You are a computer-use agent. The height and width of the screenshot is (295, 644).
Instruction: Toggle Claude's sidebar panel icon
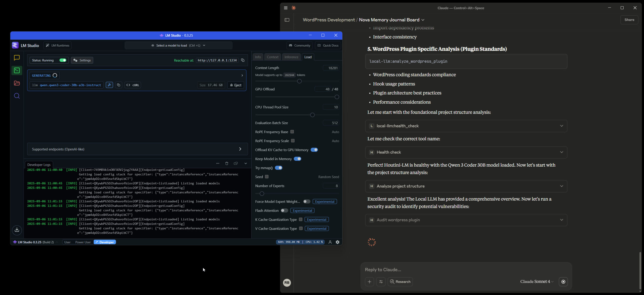[x=287, y=20]
